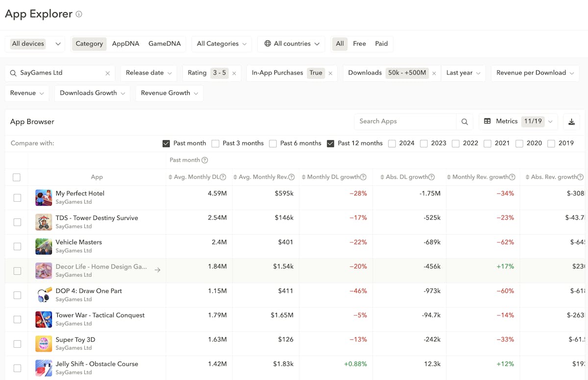Remove the In-App Purchases True filter
588x380 pixels.
[x=330, y=73]
